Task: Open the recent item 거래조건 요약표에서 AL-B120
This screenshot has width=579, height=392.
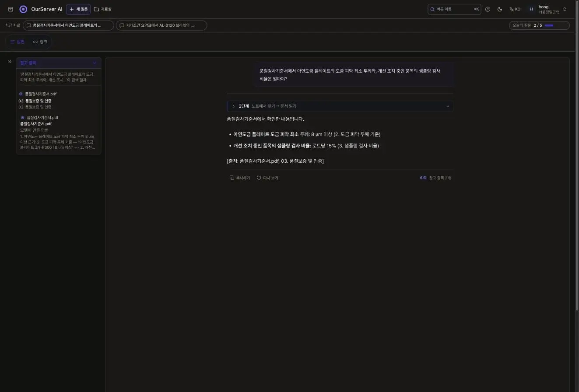Action: click(161, 25)
